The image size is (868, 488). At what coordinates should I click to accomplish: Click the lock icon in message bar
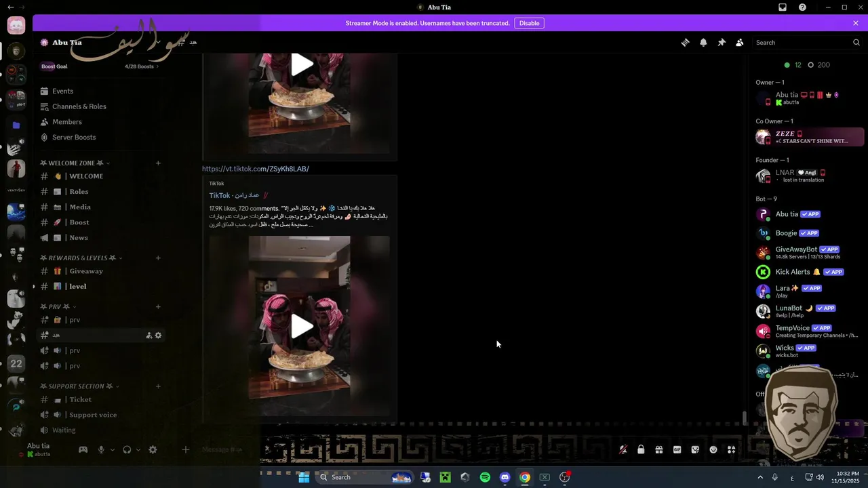click(641, 449)
